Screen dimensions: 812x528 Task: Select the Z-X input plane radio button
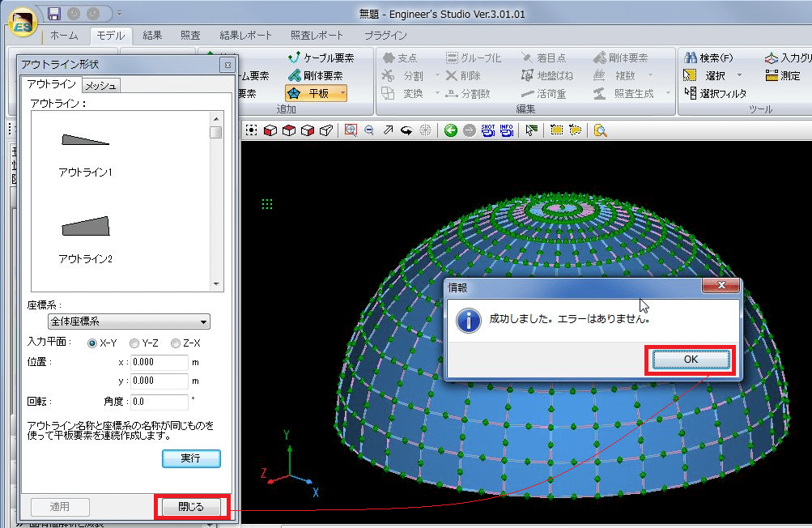coord(176,343)
